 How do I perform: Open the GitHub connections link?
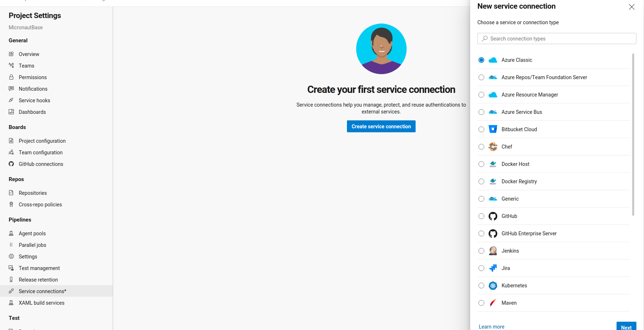point(56,164)
